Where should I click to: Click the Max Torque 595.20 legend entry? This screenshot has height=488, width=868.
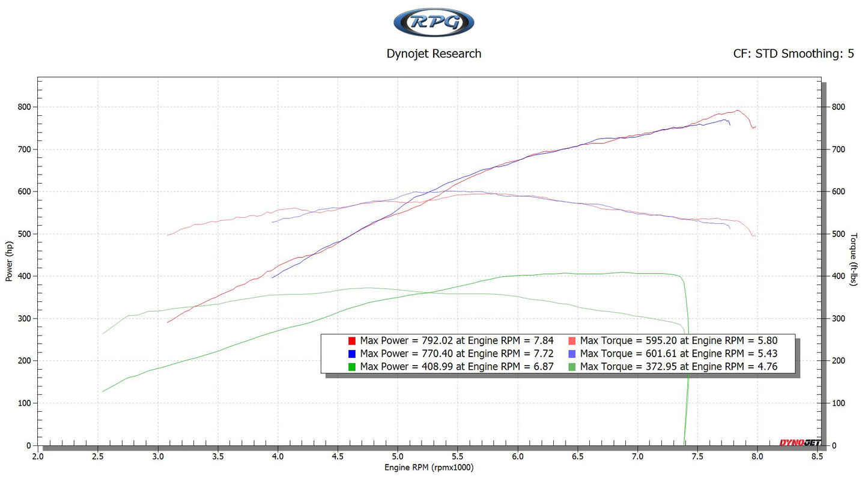point(678,341)
